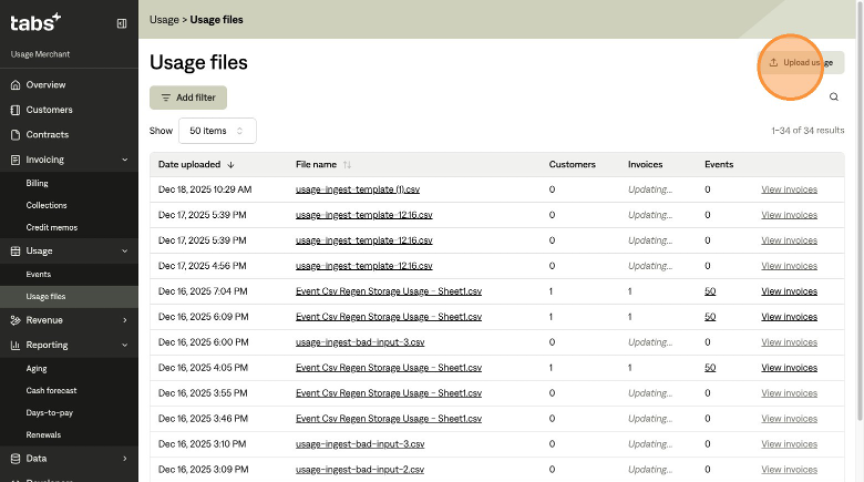Collapse the Invoicing section chevron
The width and height of the screenshot is (864, 482).
[124, 160]
